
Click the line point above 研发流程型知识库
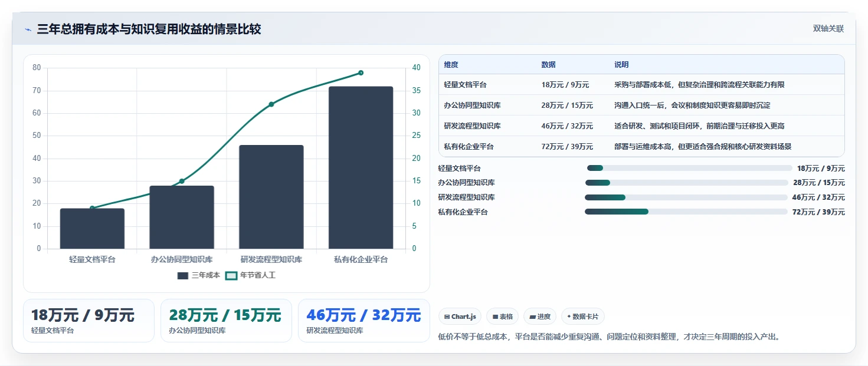(x=271, y=104)
